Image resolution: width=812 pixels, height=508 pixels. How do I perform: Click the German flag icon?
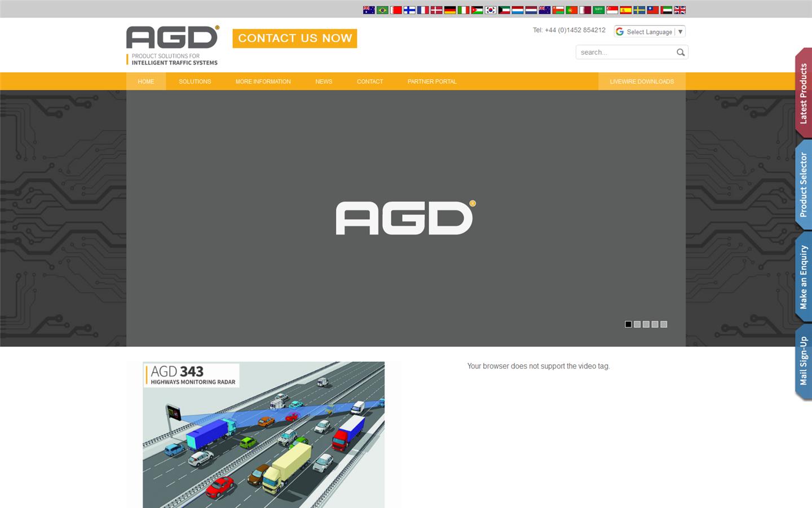(450, 10)
